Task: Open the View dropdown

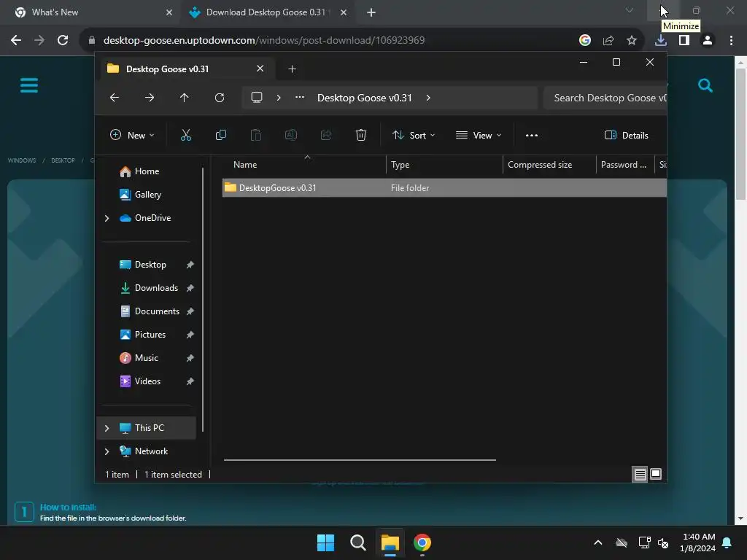Action: (x=479, y=135)
